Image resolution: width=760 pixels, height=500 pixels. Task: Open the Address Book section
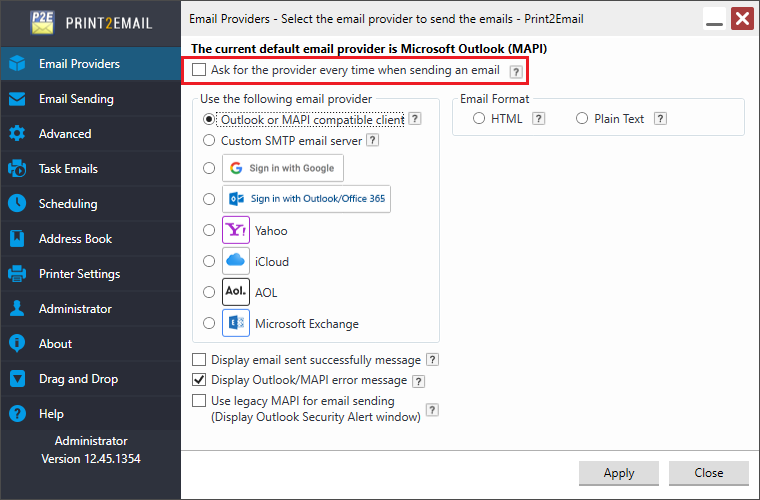click(x=75, y=239)
